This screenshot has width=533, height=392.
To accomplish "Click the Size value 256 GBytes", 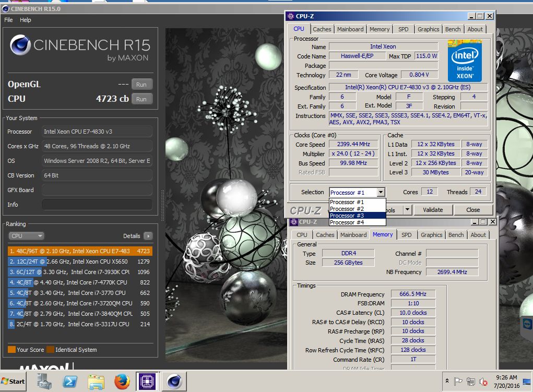I will click(348, 263).
